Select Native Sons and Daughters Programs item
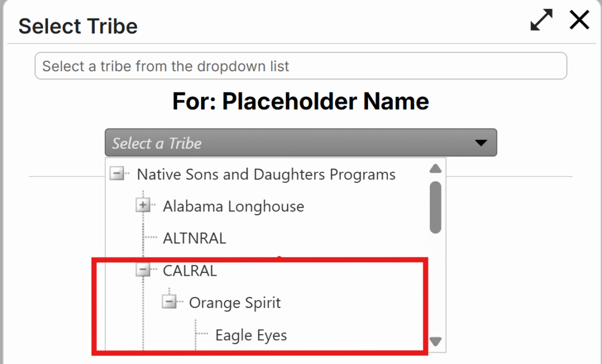602x364 pixels. click(266, 175)
